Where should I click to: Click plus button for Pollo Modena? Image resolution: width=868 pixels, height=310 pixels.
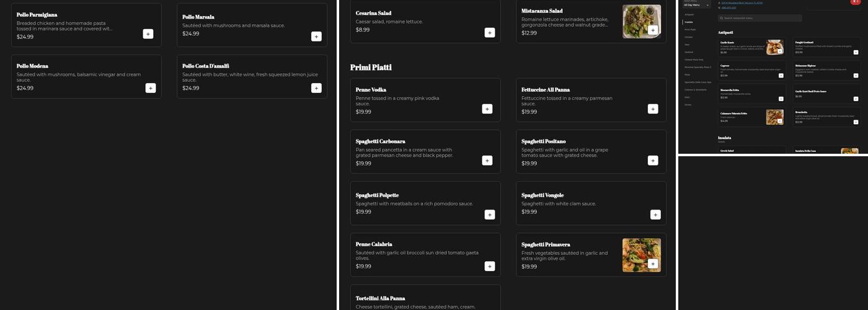pyautogui.click(x=151, y=88)
